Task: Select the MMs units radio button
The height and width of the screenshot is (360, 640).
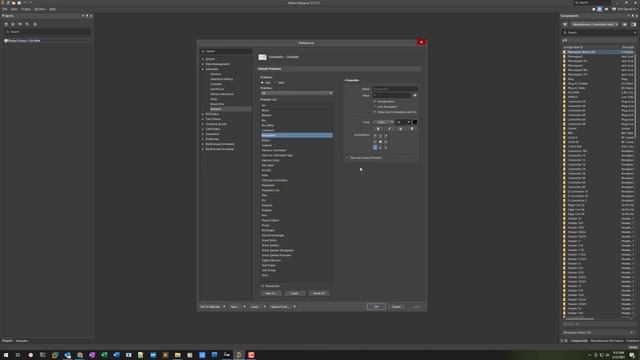Action: tap(276, 83)
